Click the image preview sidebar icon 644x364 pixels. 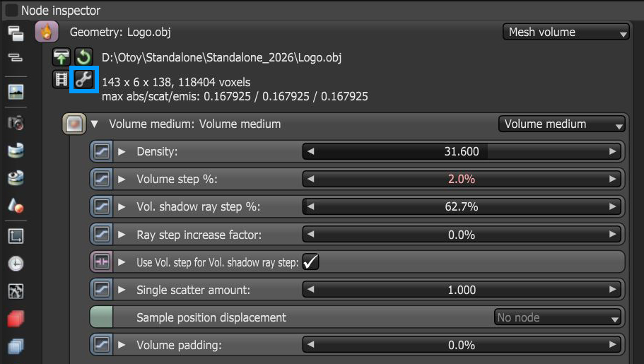[15, 91]
